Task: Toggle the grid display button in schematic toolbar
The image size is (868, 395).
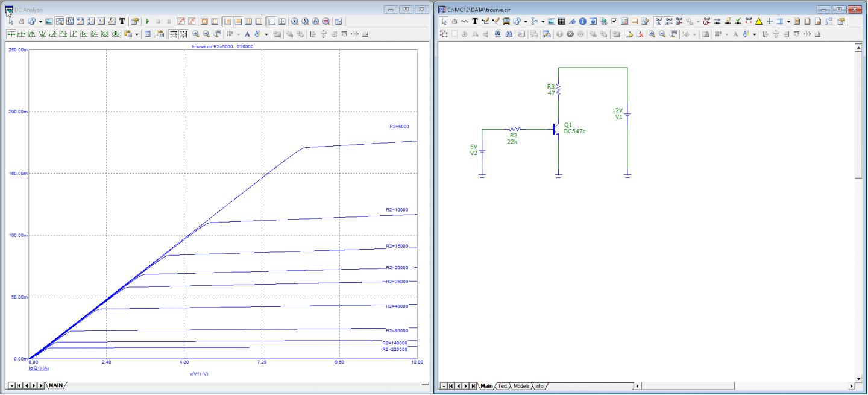Action: tap(779, 21)
